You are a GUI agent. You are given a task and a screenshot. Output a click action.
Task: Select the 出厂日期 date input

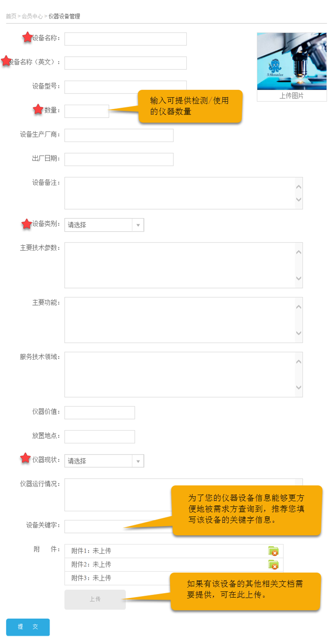click(119, 159)
